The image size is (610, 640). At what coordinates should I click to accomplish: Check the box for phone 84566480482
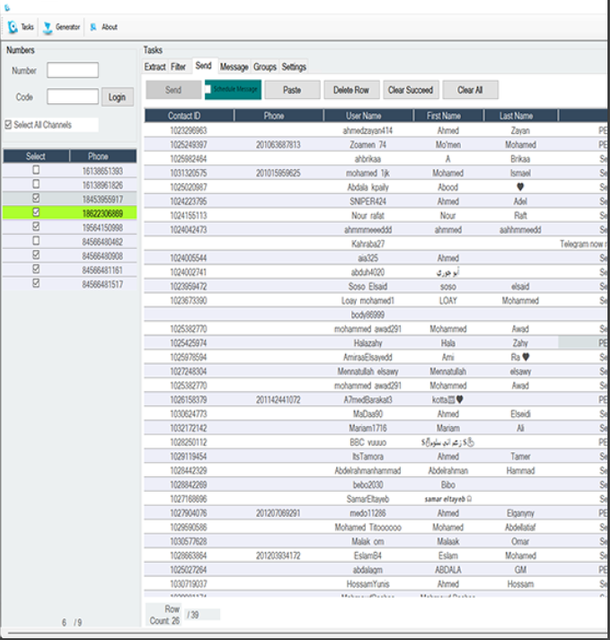click(x=36, y=241)
